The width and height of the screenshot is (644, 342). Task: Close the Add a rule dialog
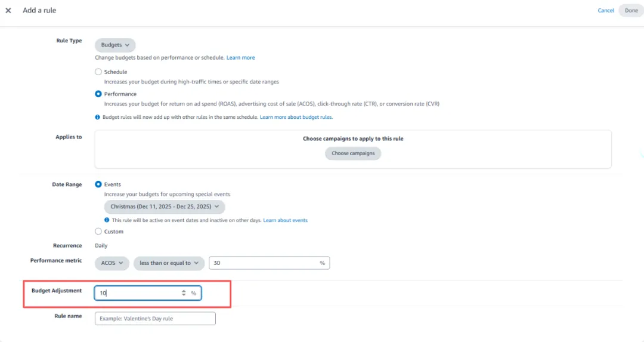point(8,10)
